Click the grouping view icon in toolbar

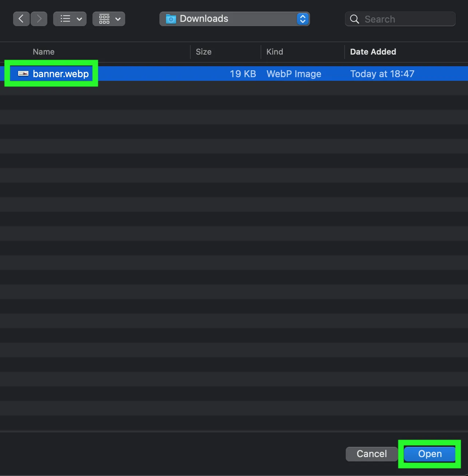[x=104, y=19]
